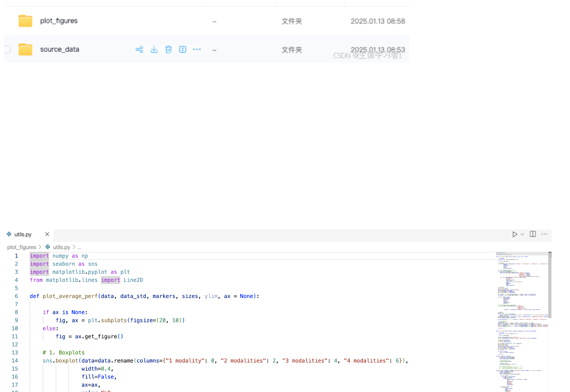Select plot_figures in the breadcrumb

click(x=22, y=247)
